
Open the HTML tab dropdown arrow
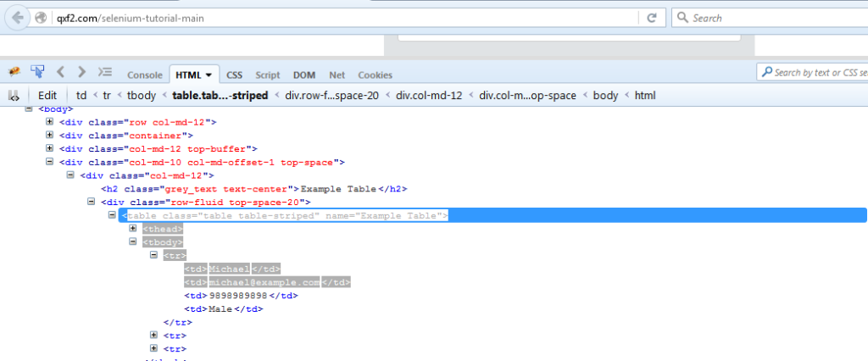pos(209,75)
